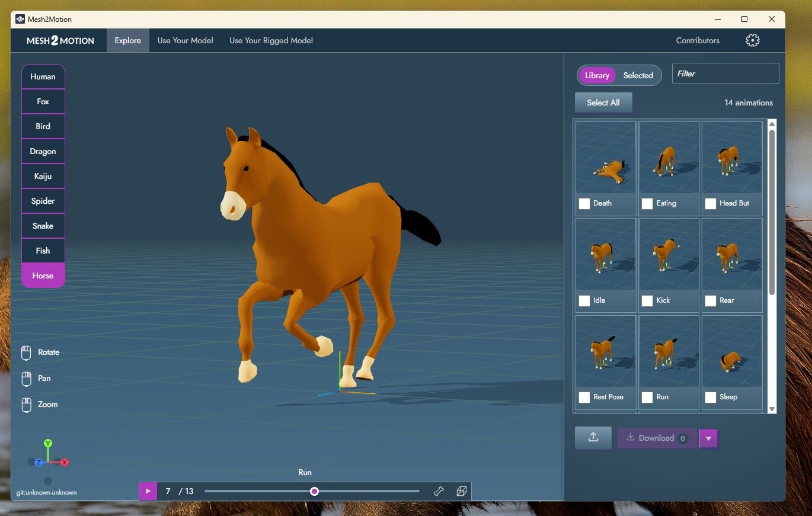Image resolution: width=812 pixels, height=516 pixels.
Task: Click the animation timeline slider handle
Action: 314,491
